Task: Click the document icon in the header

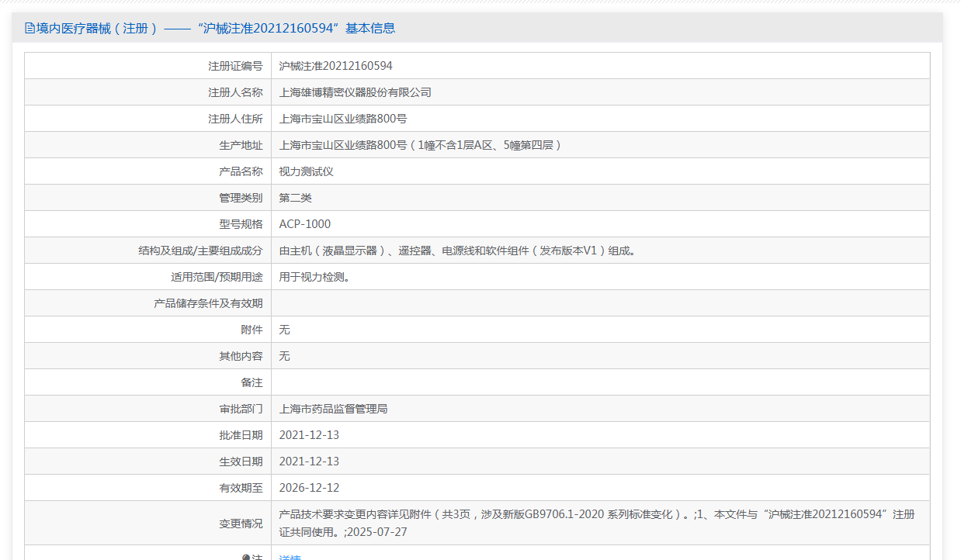Action: 30,29
